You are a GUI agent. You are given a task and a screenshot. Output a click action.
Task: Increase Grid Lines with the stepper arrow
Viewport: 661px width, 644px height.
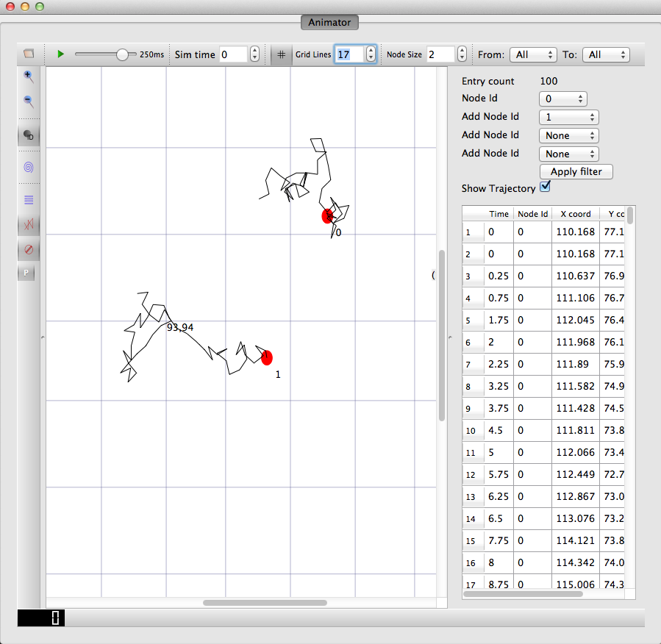[370, 50]
